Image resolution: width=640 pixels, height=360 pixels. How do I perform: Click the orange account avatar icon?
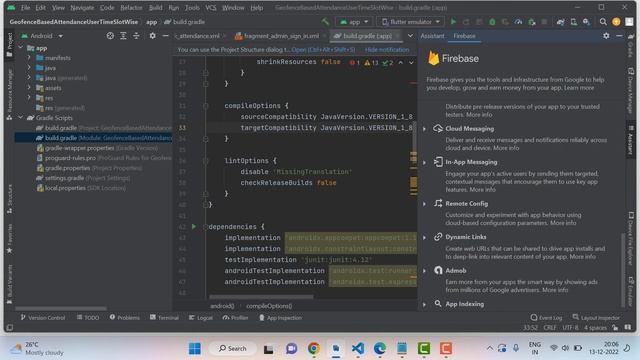[616, 22]
